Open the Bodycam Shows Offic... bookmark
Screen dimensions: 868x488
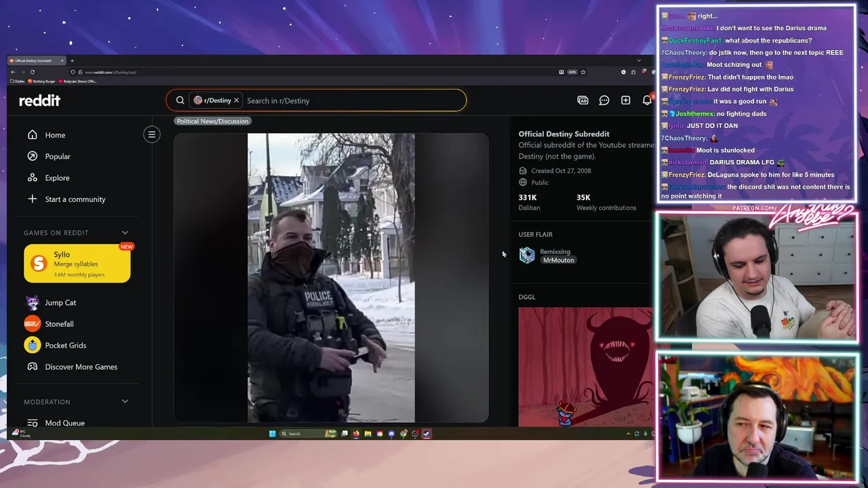78,81
